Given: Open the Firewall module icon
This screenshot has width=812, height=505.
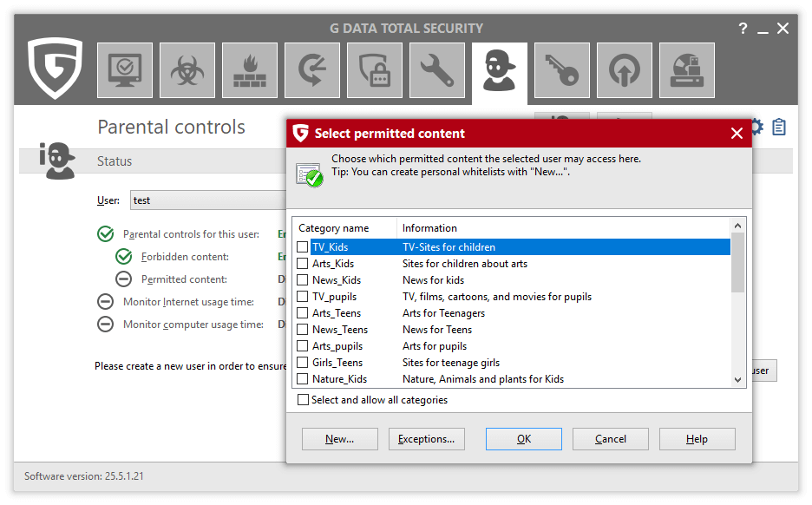Looking at the screenshot, I should 249,70.
